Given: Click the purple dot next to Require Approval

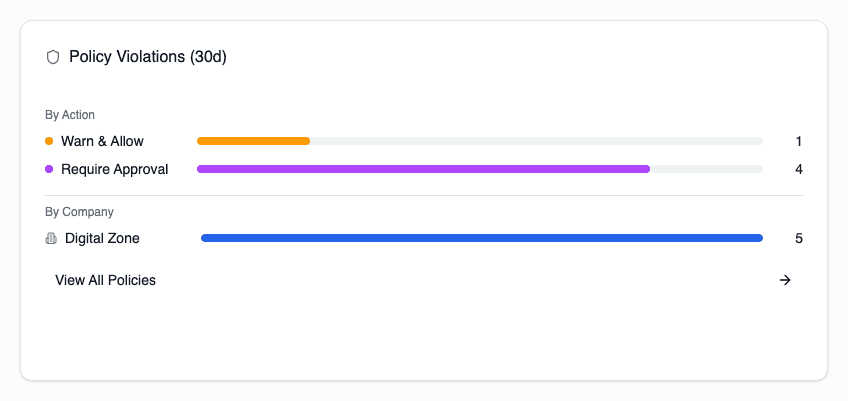Looking at the screenshot, I should tap(49, 169).
